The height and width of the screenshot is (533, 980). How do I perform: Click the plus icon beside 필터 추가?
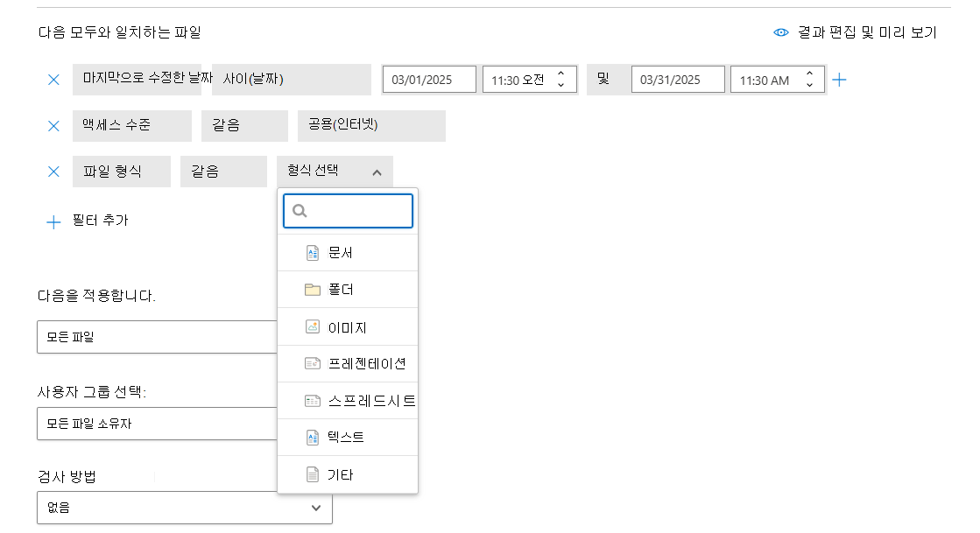[53, 221]
